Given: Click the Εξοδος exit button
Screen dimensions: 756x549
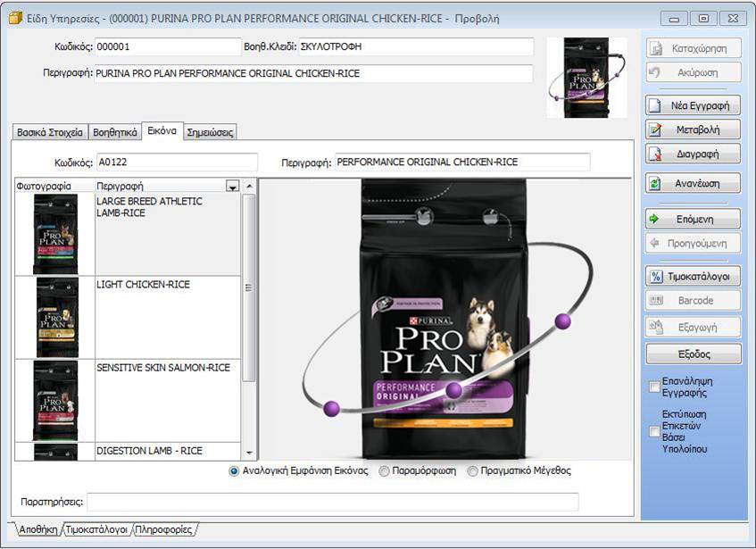Looking at the screenshot, I should coord(694,354).
